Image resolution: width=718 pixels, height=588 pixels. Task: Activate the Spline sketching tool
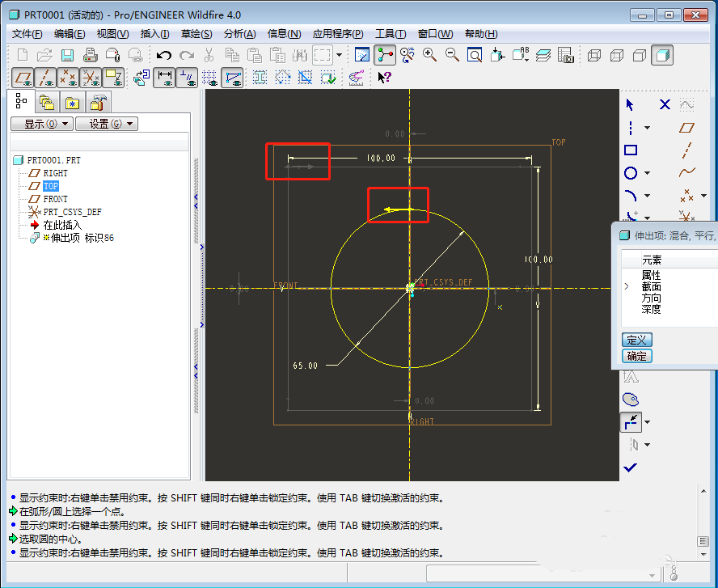pyautogui.click(x=688, y=172)
